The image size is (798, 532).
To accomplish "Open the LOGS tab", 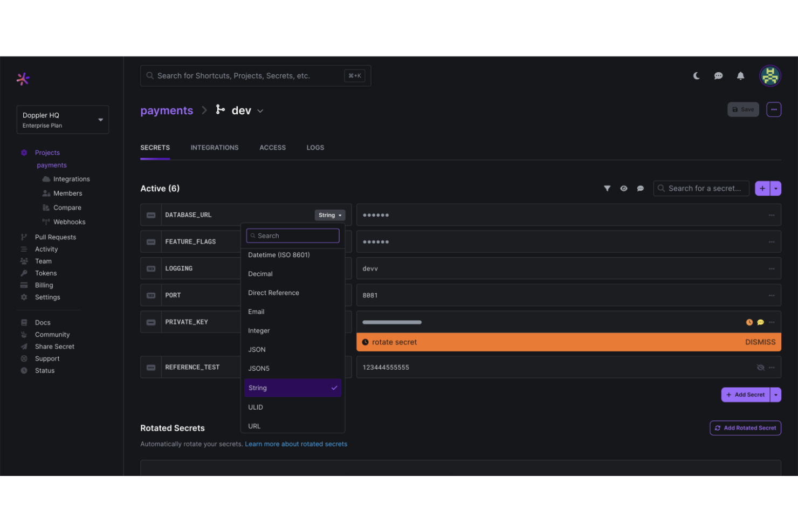I will [315, 147].
